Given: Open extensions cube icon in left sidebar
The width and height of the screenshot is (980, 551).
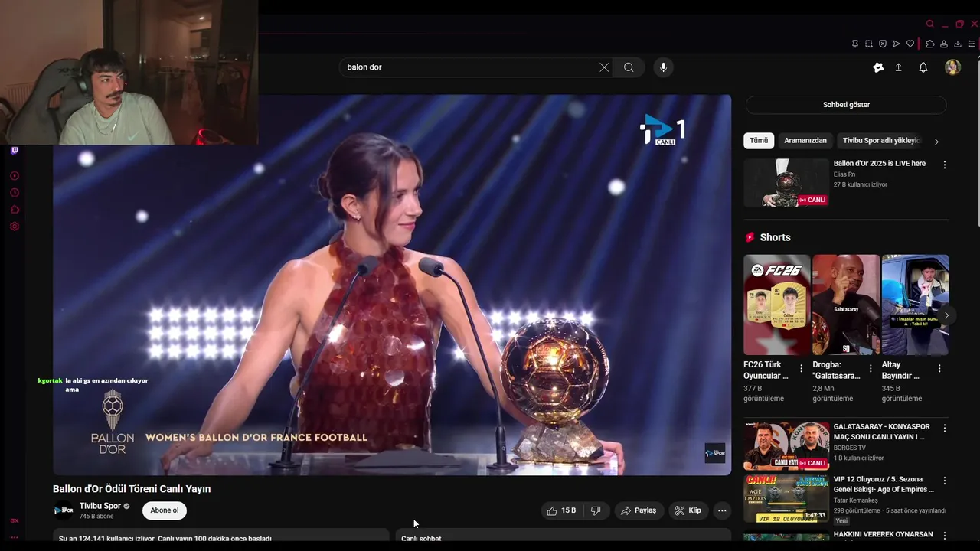Looking at the screenshot, I should (x=14, y=210).
